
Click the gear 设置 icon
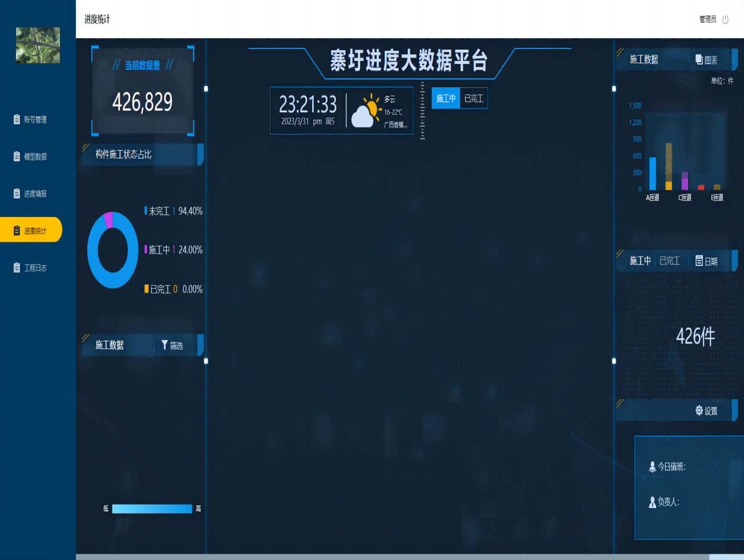(699, 411)
